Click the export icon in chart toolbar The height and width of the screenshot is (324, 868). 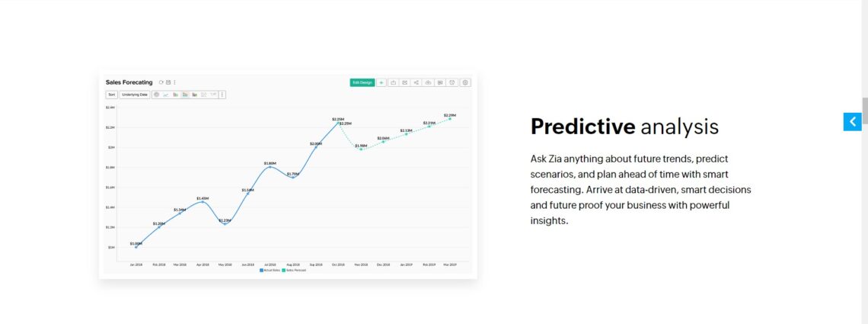[393, 82]
